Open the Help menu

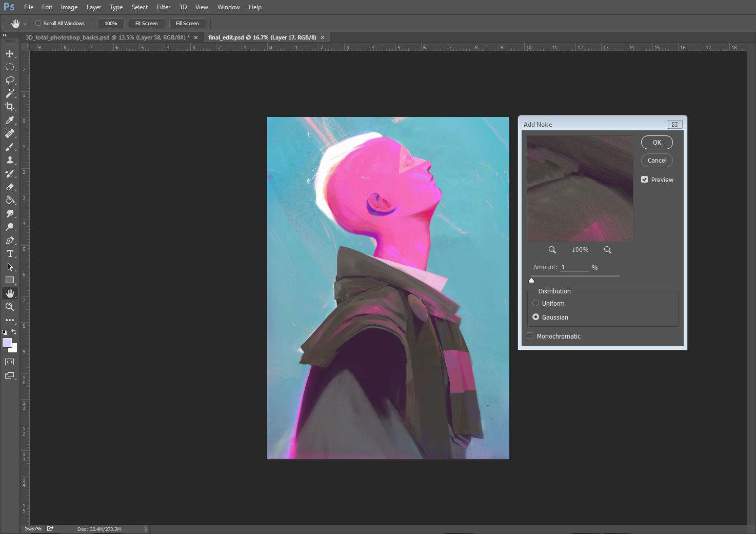(x=255, y=7)
